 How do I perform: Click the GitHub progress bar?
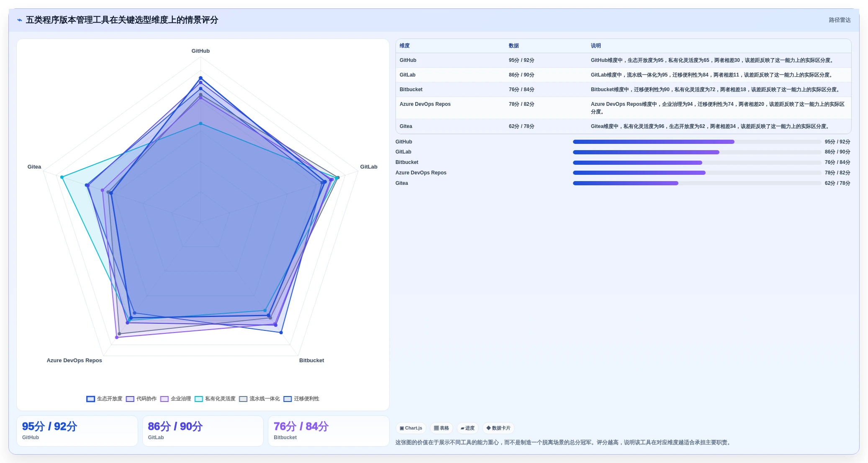[697, 142]
